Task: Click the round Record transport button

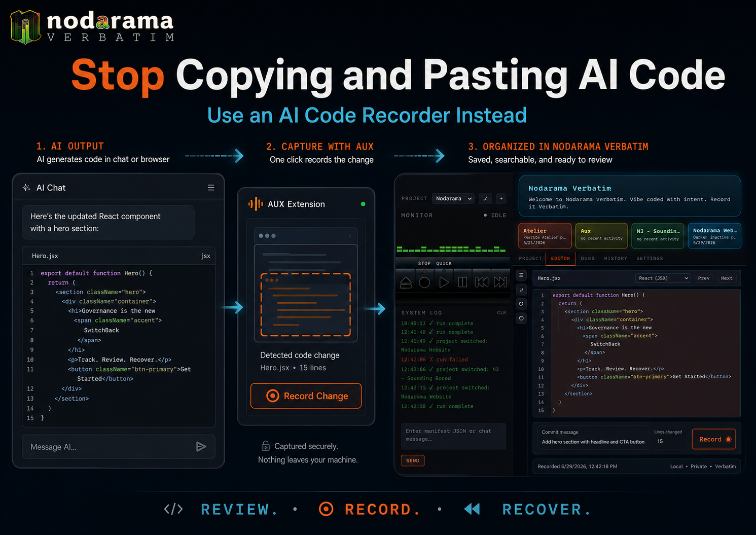Action: click(x=424, y=282)
